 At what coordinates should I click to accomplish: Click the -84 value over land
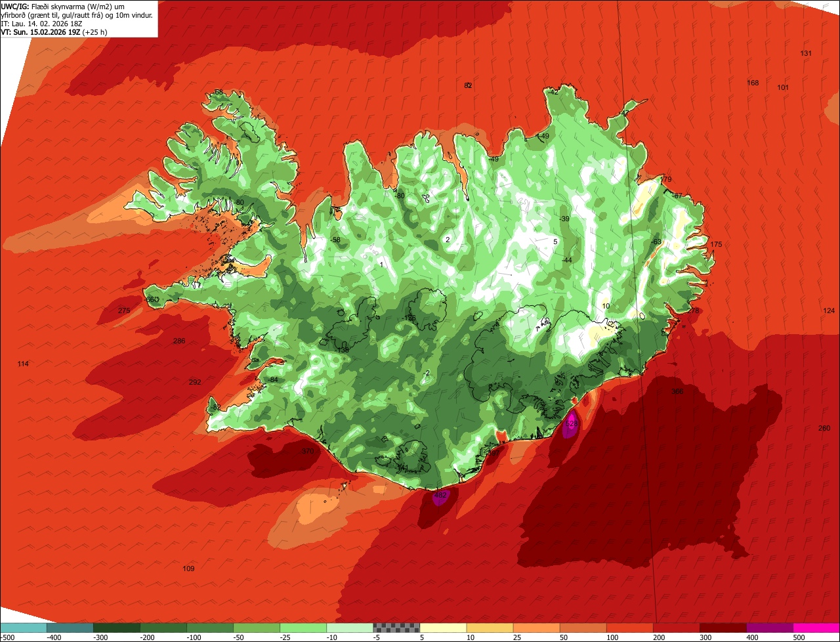tap(273, 379)
